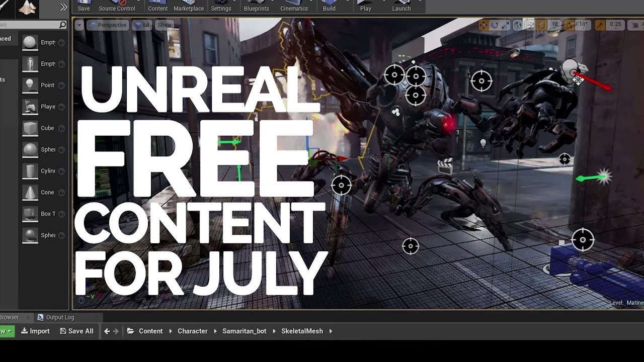Viewport: 644px width, 362px height.
Task: Expand the arrow after SkeletalMesh
Action: 331,331
